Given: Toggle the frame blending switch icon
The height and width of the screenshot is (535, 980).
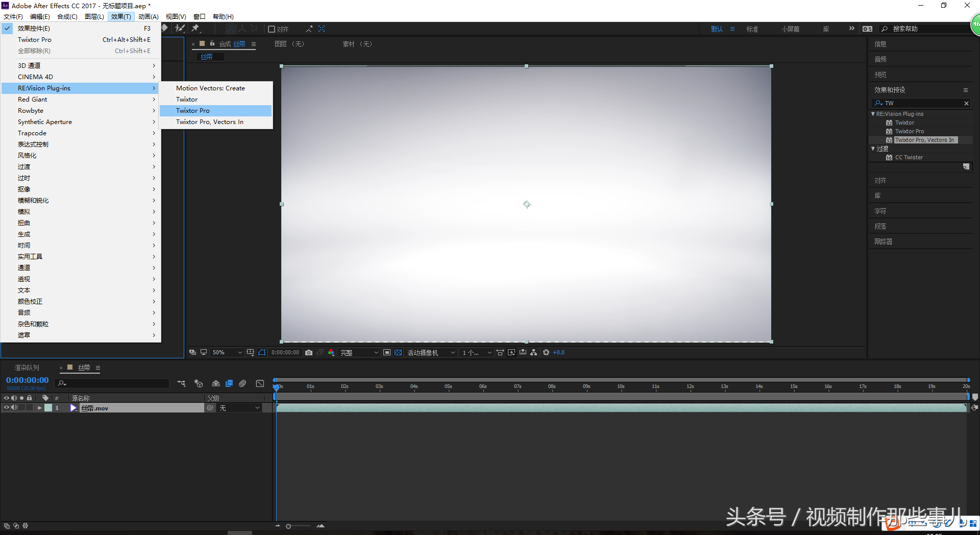Looking at the screenshot, I should [229, 383].
